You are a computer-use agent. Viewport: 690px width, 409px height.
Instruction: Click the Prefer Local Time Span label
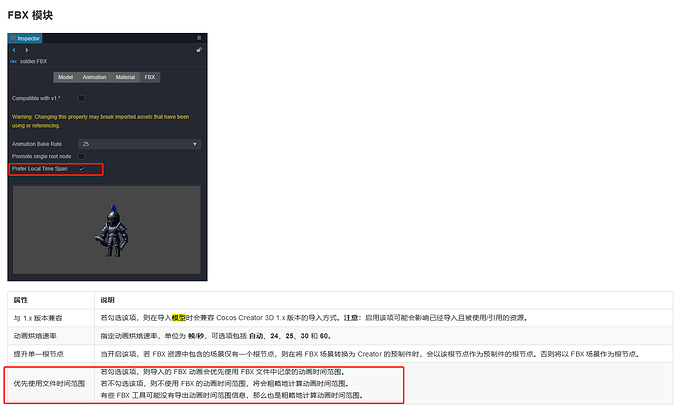[40, 169]
